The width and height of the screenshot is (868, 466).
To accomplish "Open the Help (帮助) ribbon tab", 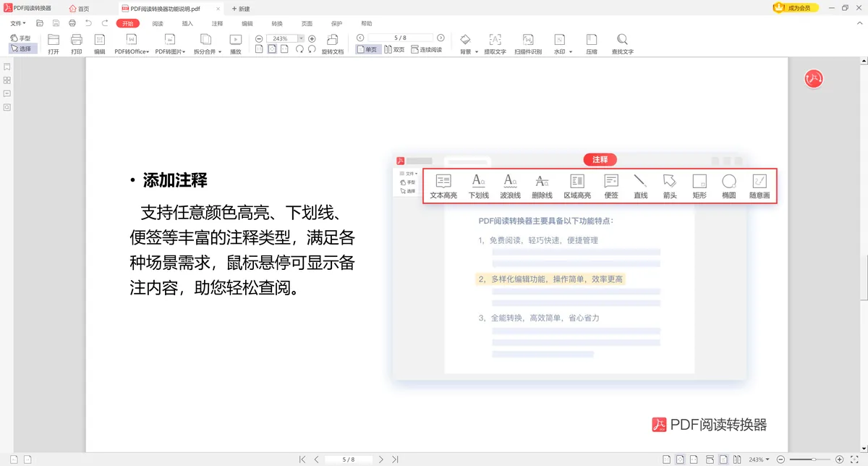I will [367, 24].
